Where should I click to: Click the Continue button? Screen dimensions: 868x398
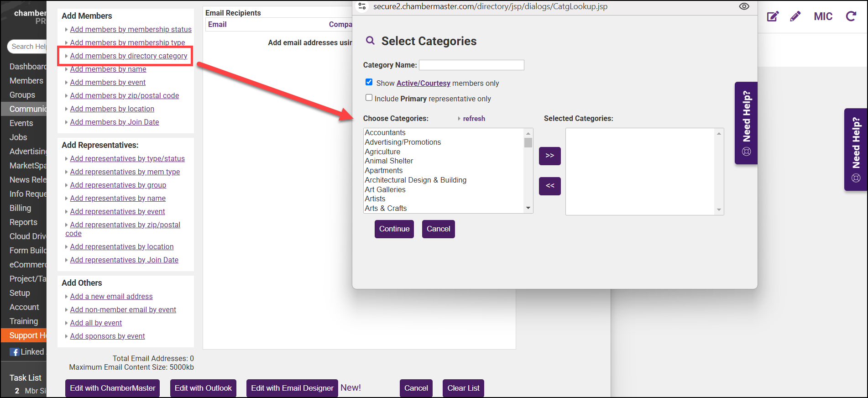pos(394,229)
